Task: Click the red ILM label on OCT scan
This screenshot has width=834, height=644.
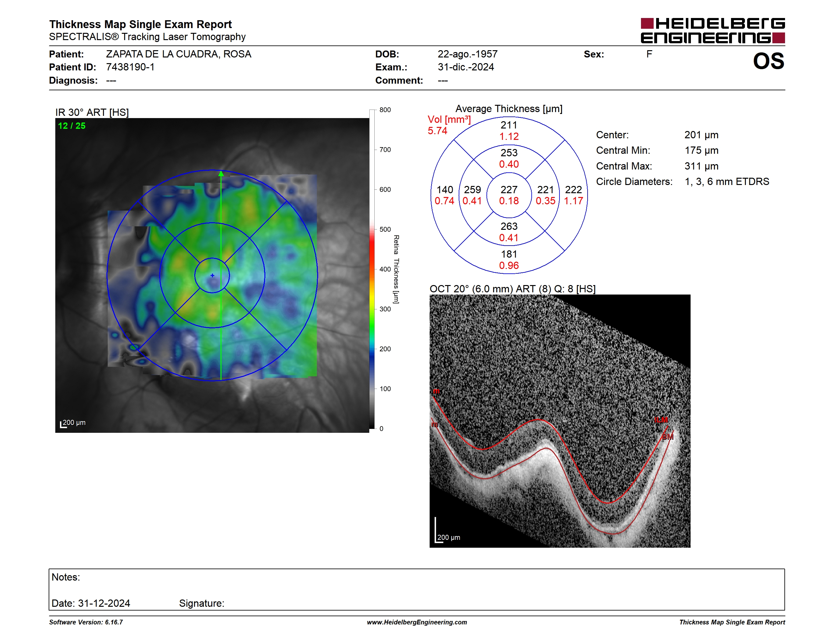Action: point(661,420)
